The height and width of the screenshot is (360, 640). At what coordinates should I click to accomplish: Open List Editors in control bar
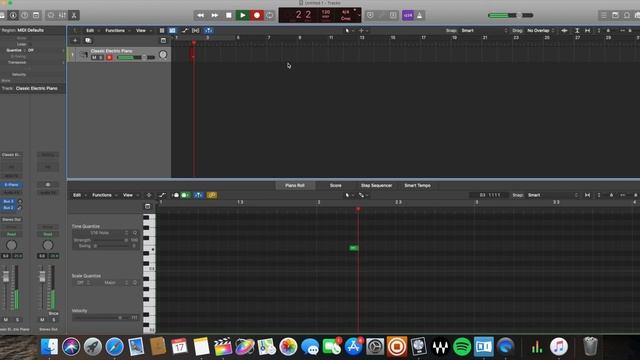(x=604, y=16)
